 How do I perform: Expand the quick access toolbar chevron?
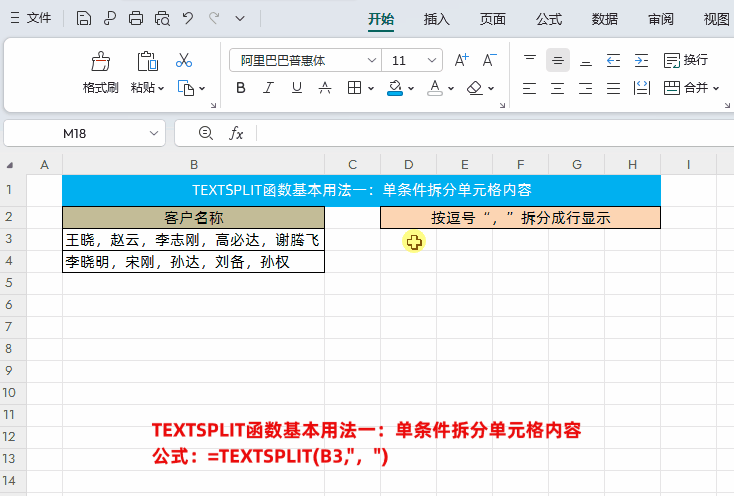240,19
